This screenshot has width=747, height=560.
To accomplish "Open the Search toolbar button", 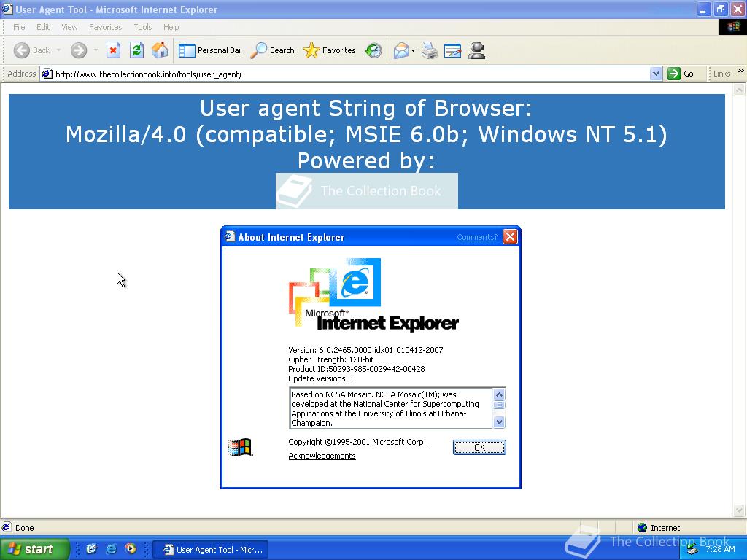I will pos(273,50).
